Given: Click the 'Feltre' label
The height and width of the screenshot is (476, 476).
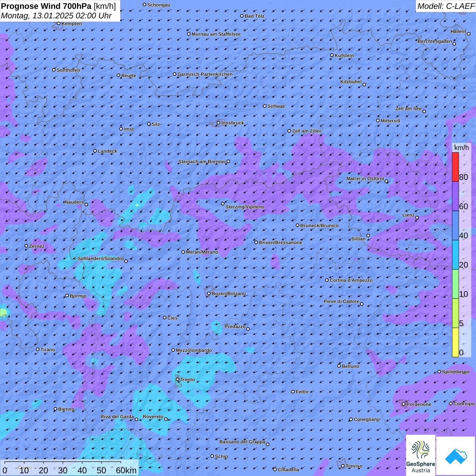Looking at the screenshot, I should [x=302, y=392].
